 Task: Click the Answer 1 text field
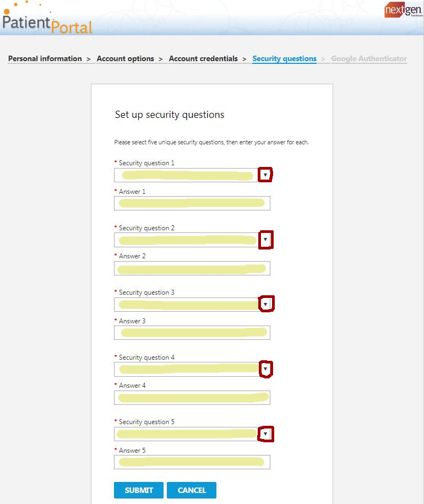click(192, 203)
